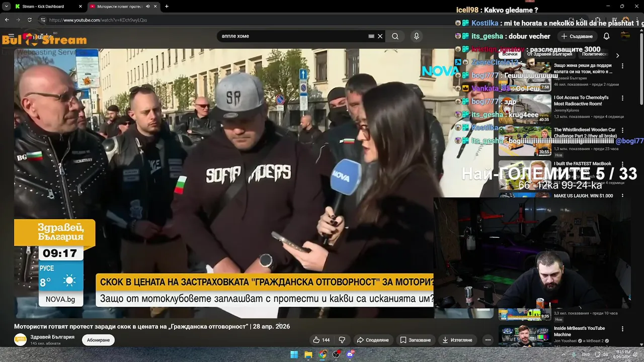Share the video with Споделяне

click(x=373, y=340)
